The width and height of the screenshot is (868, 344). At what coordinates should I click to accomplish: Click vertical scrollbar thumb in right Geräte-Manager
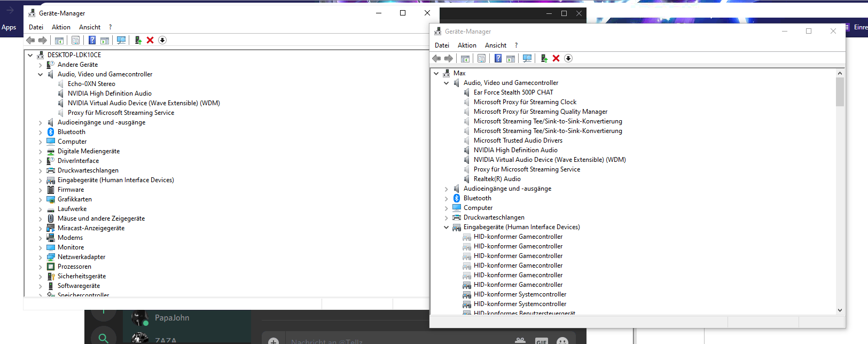(x=840, y=92)
